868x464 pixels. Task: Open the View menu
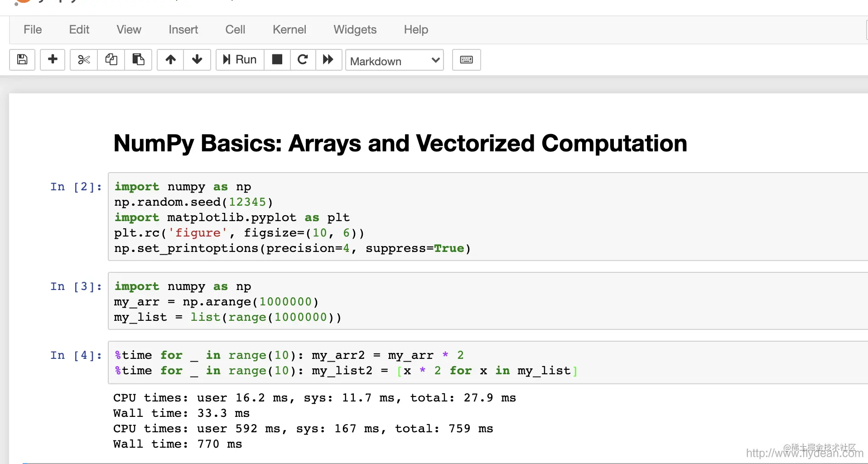tap(129, 29)
